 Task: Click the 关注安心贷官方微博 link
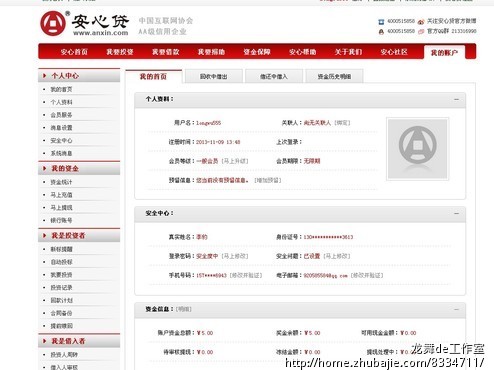click(452, 21)
